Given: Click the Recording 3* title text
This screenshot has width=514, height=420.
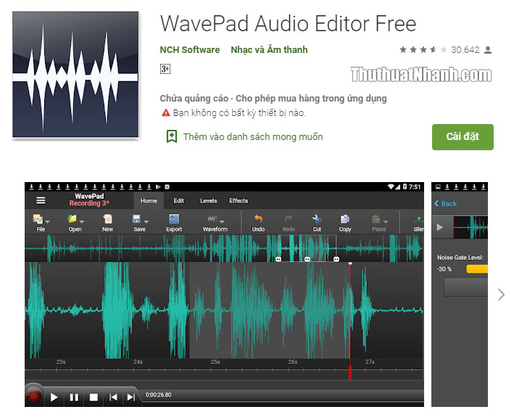Looking at the screenshot, I should pos(89,203).
